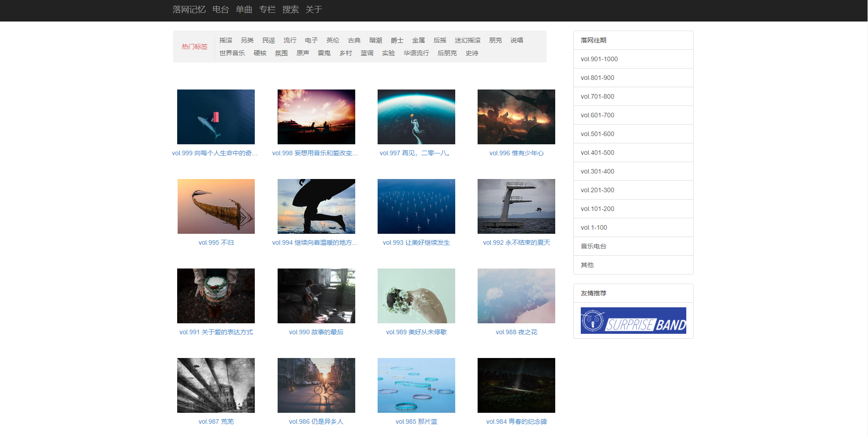The height and width of the screenshot is (437, 868).
Task: Open 其他 in sidebar list
Action: pyautogui.click(x=633, y=265)
